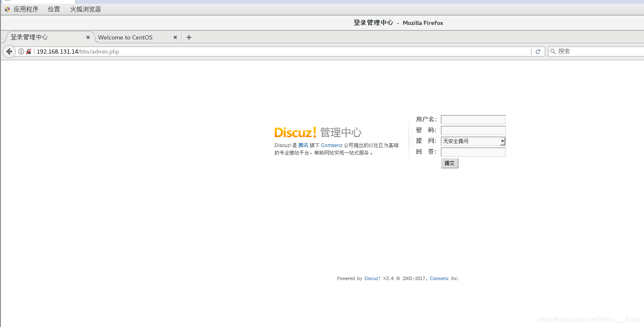Open the Comsenz link in footer

click(x=439, y=278)
